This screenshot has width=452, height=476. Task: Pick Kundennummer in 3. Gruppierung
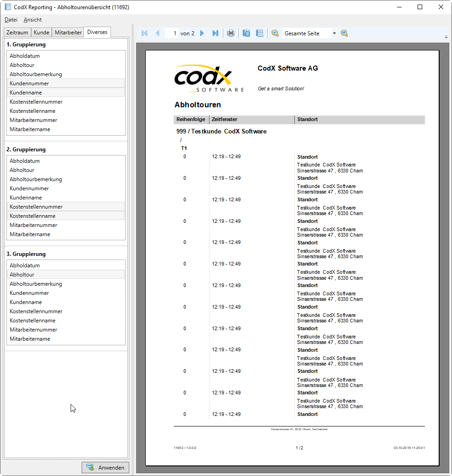tap(66, 293)
